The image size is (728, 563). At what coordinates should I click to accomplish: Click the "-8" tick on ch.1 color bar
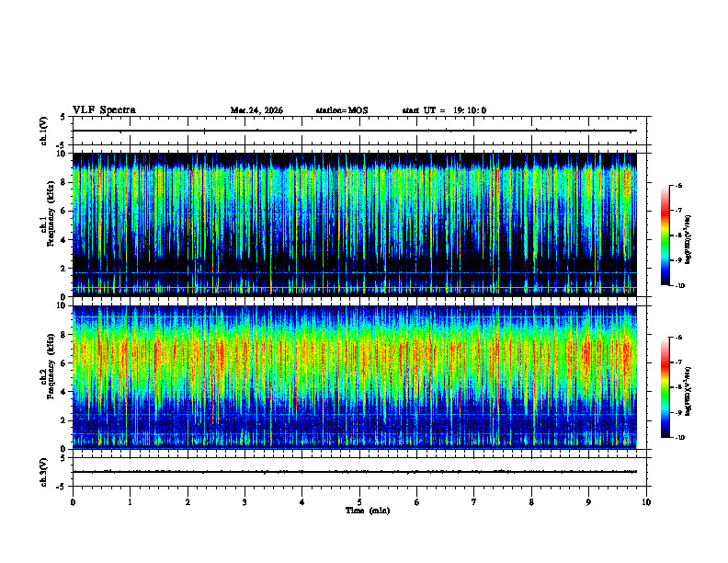click(x=678, y=236)
